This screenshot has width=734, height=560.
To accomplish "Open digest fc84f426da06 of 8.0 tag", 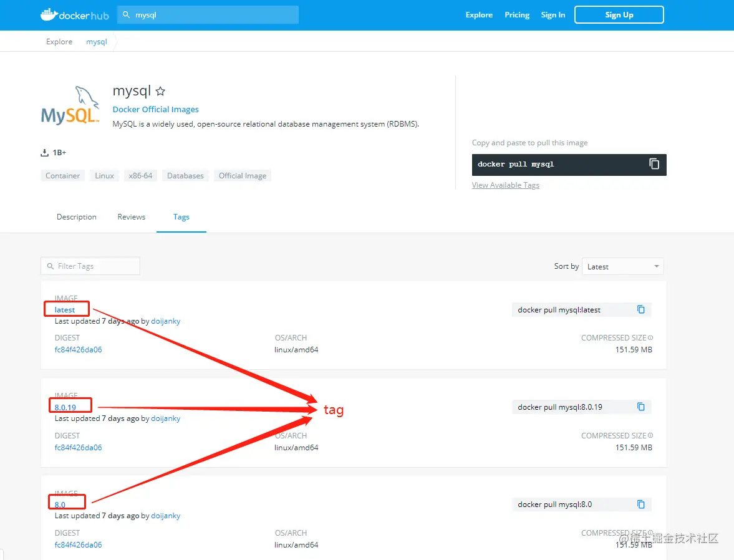I will (78, 545).
